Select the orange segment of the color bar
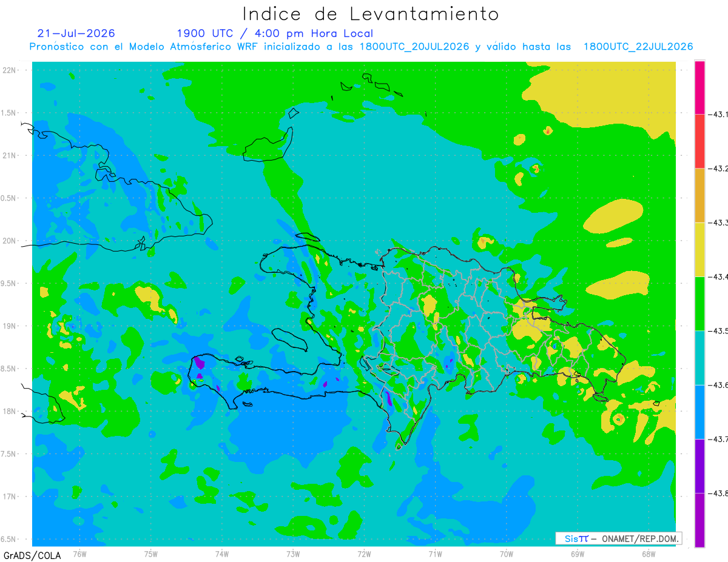Screen dimensions: 728x562 [x=699, y=195]
